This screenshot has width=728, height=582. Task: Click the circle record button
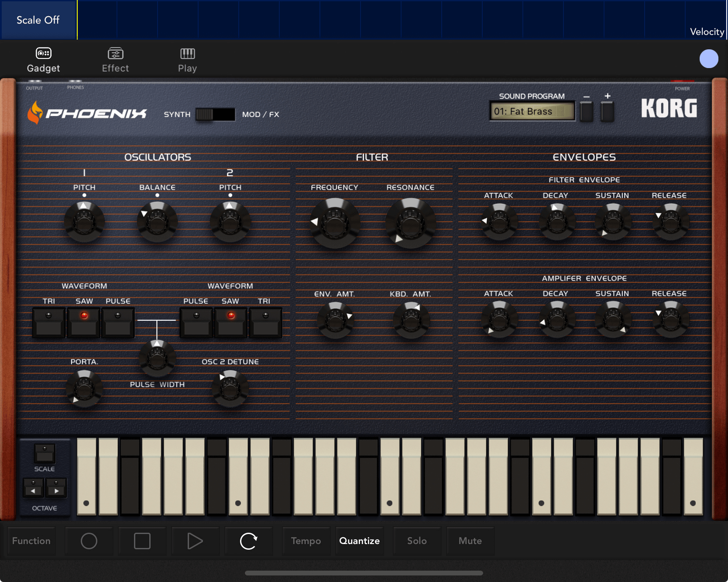coord(89,541)
